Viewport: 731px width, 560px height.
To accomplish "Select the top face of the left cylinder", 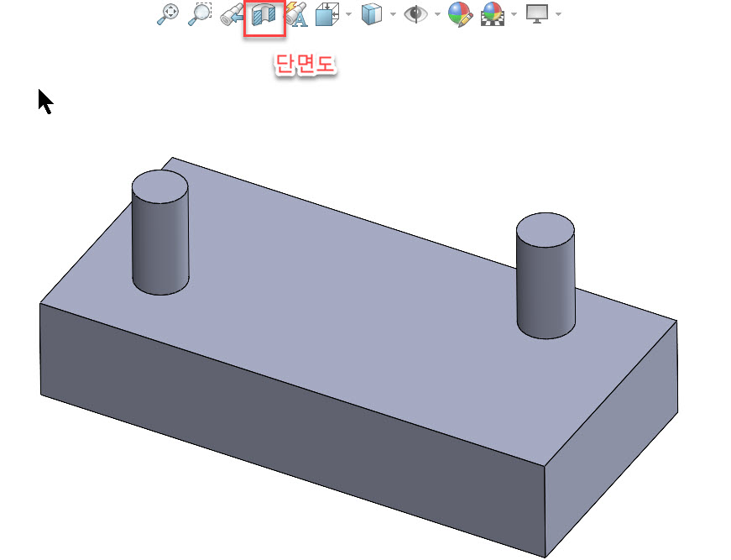I will pos(160,186).
